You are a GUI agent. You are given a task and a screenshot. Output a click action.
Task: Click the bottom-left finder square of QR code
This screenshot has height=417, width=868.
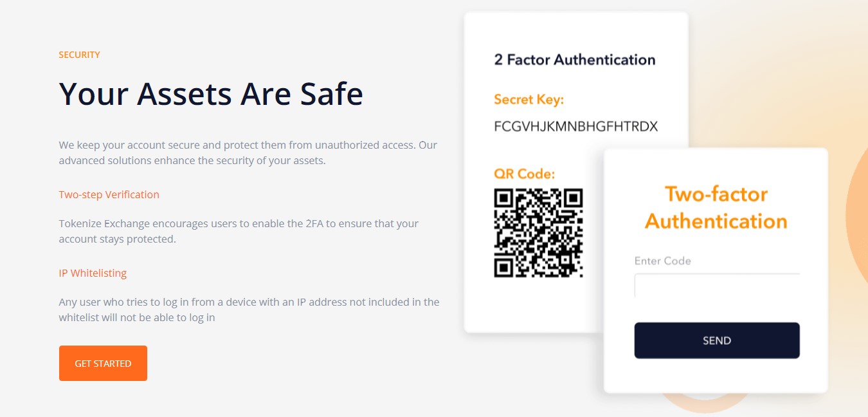click(504, 268)
